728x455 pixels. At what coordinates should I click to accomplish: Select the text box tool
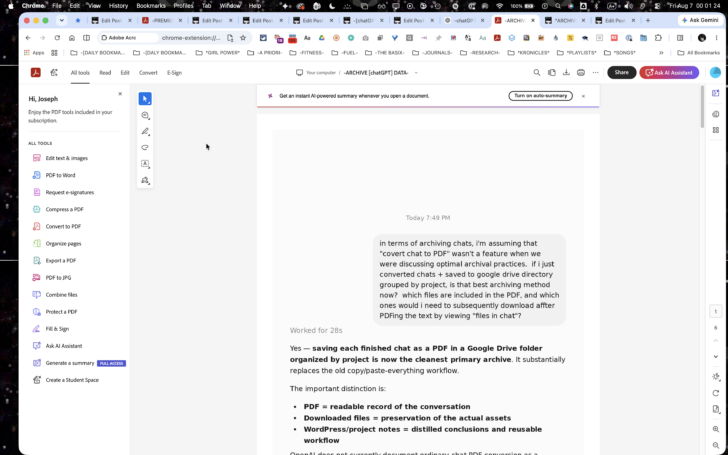click(x=145, y=164)
